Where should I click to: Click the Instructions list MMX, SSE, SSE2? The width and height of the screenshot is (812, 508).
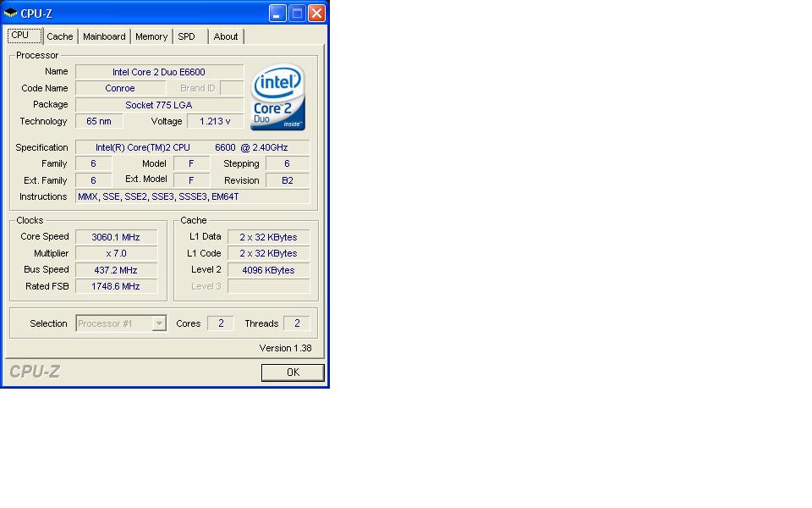(192, 196)
